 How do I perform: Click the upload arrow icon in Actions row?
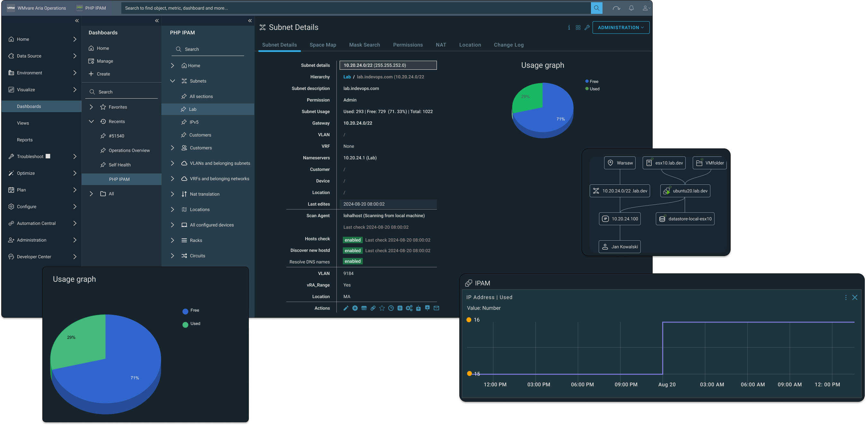(427, 308)
